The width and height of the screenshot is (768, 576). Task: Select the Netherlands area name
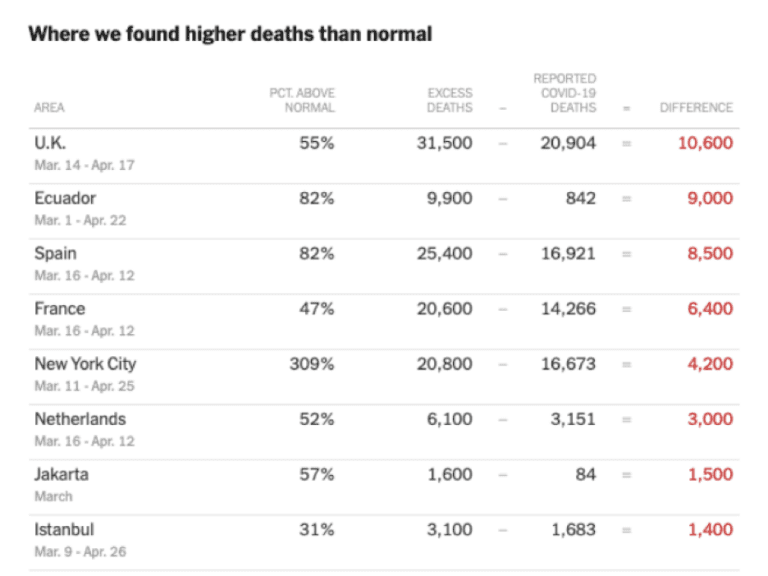pos(80,419)
